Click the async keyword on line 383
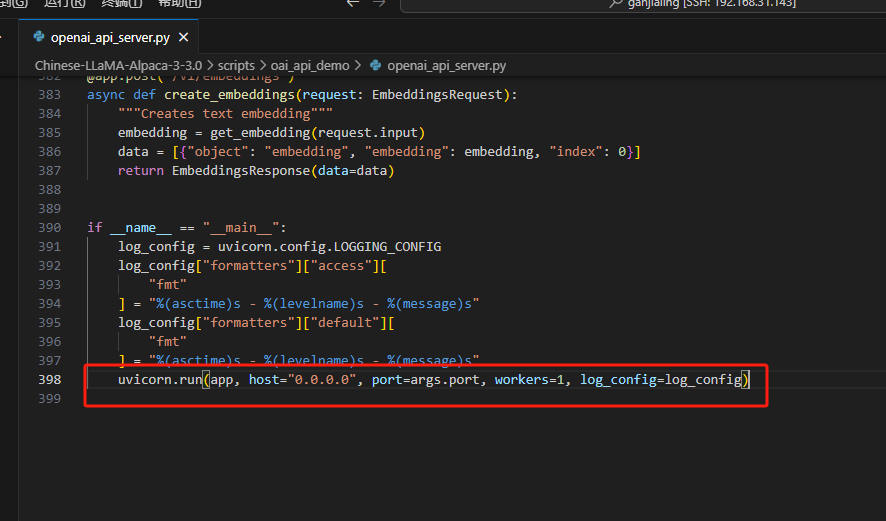Viewport: 886px width, 521px height. coord(106,94)
